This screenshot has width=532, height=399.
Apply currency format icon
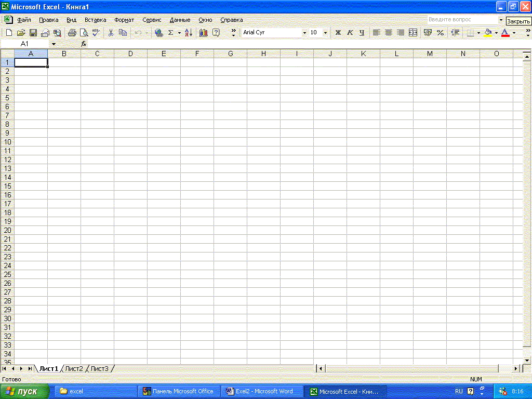coord(428,33)
